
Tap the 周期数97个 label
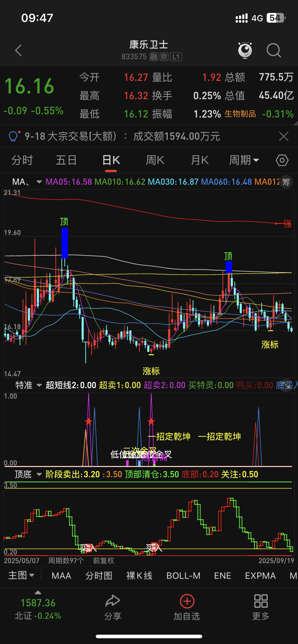click(66, 561)
